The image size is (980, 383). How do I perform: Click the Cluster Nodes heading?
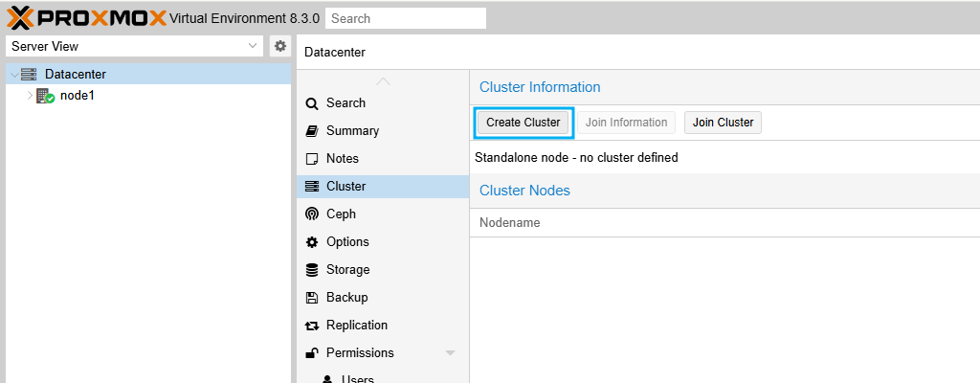(x=525, y=191)
